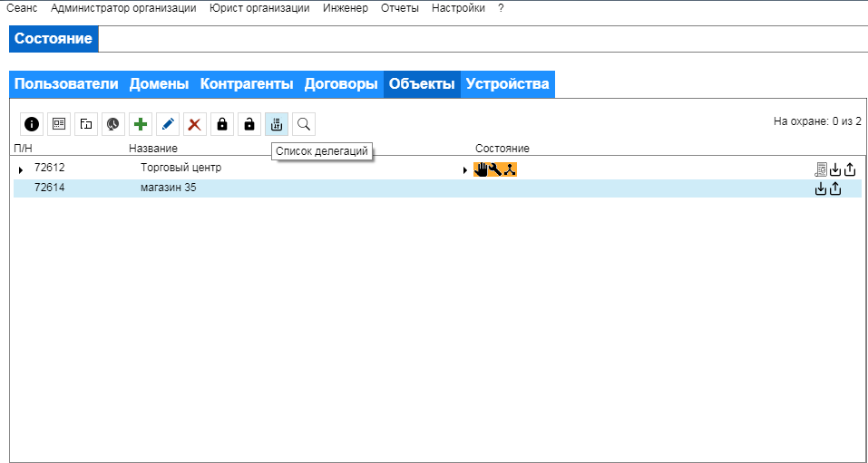Sort by П/Н column header
Viewport: 868px width, 463px height.
tap(23, 149)
